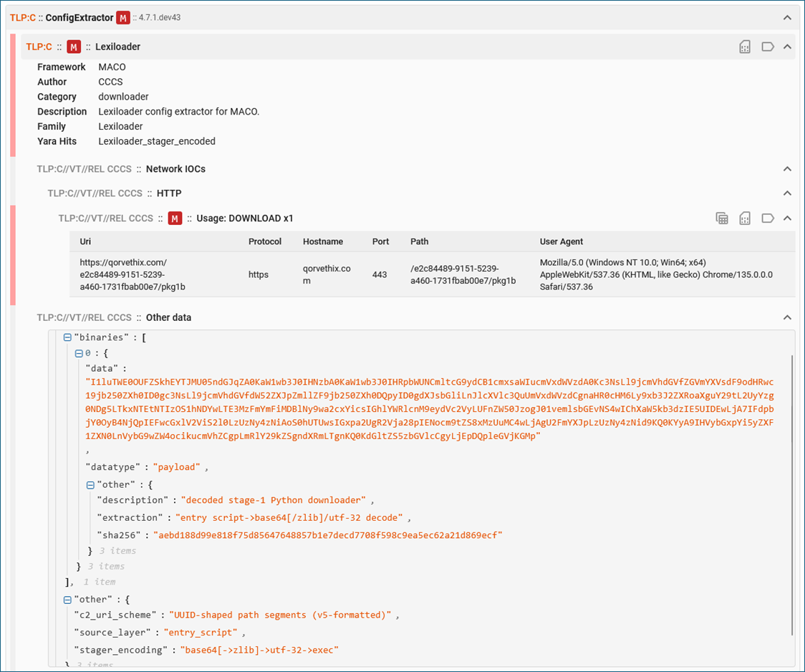The height and width of the screenshot is (672, 805).
Task: Click the ConfigExtractor title text
Action: tap(79, 18)
